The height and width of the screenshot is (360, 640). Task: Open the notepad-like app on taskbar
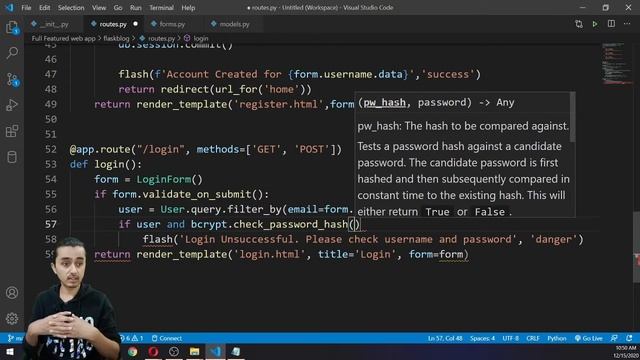point(236,351)
